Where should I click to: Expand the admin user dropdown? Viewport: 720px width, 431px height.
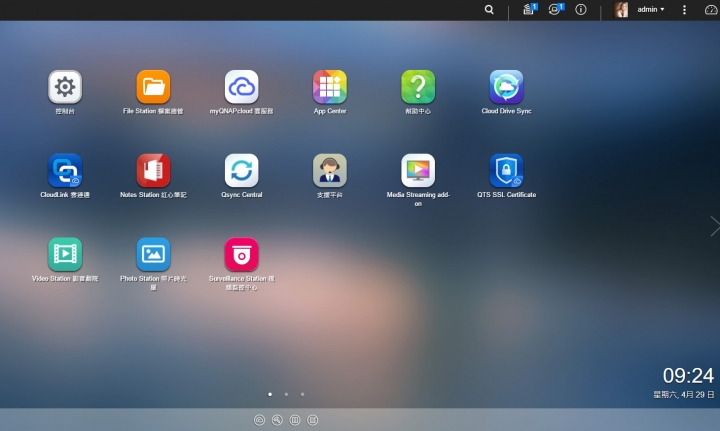[651, 9]
